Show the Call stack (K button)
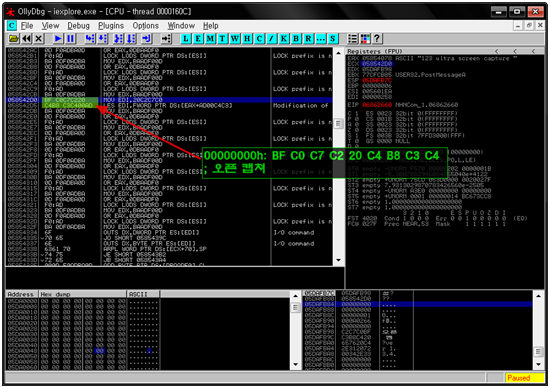The width and height of the screenshot is (550, 388). (283, 39)
